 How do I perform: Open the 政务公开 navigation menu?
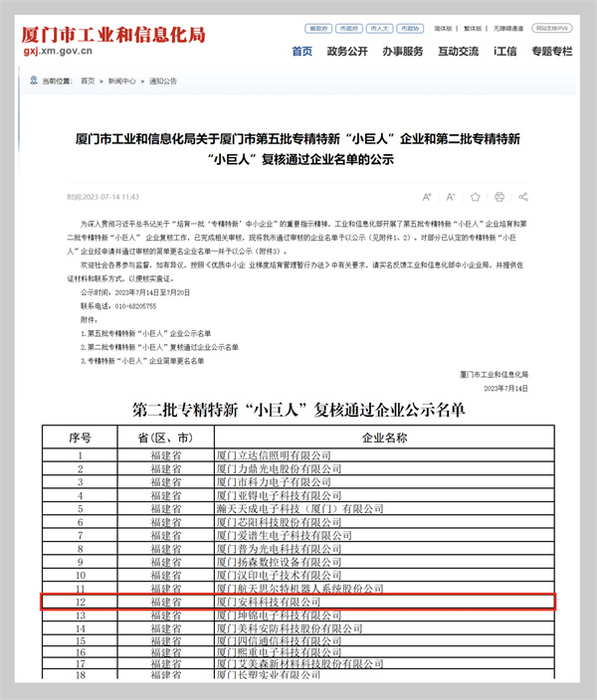[347, 52]
